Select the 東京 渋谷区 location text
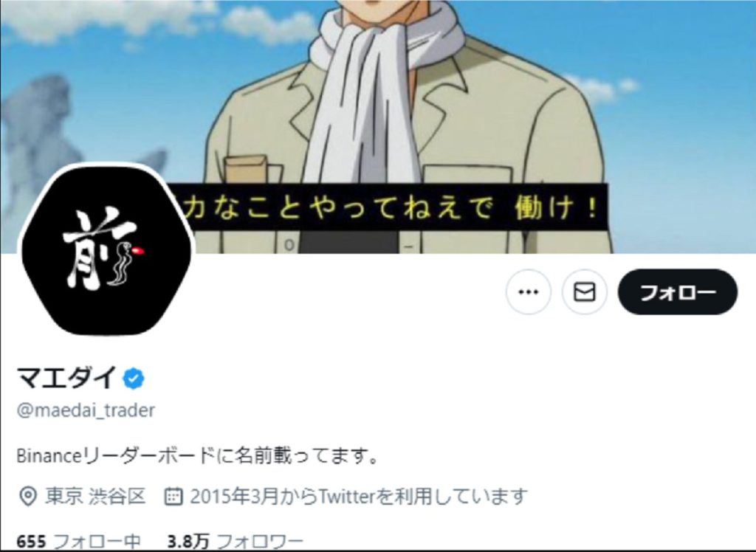The image size is (756, 552). (95, 496)
